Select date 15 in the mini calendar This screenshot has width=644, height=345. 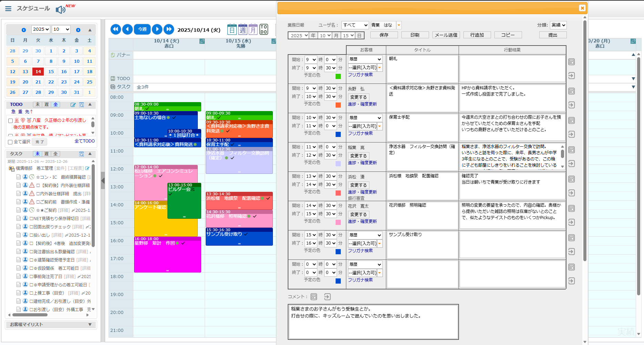click(x=51, y=72)
